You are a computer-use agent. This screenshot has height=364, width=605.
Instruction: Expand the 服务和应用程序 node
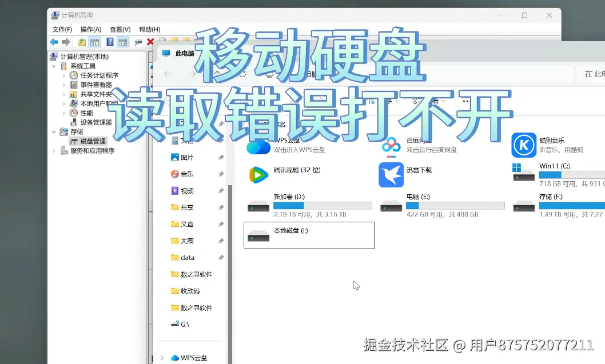tap(54, 150)
